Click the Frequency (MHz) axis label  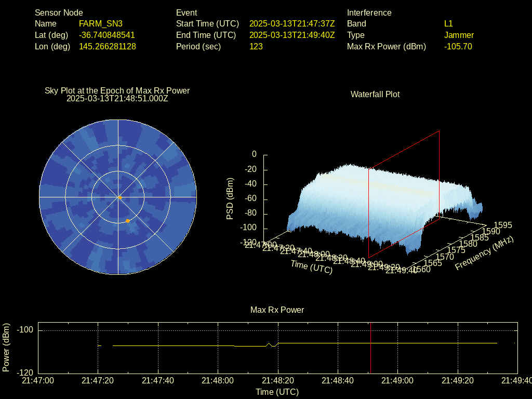(484, 253)
